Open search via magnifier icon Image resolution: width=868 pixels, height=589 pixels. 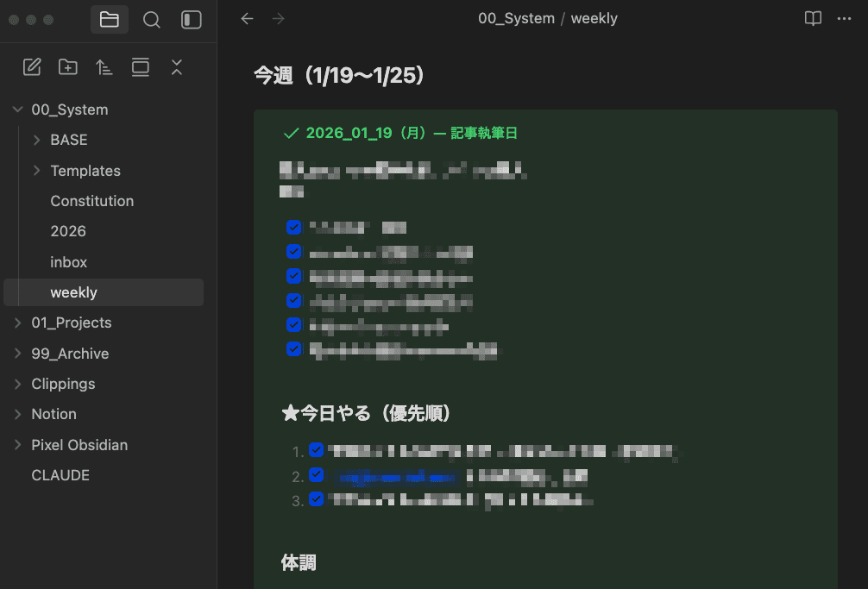coord(152,20)
